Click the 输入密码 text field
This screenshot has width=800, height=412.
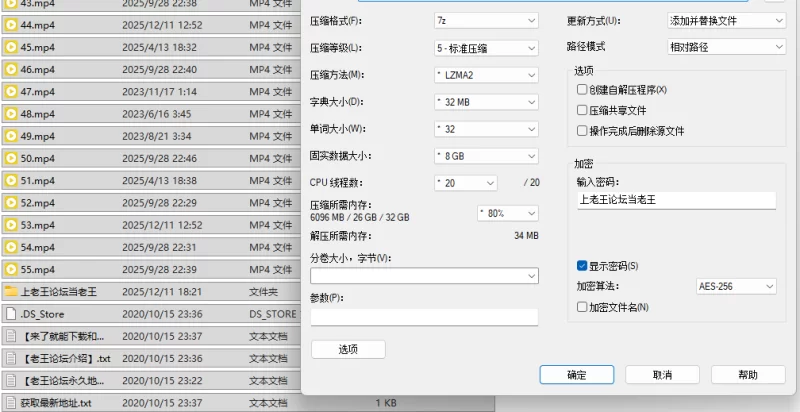tap(676, 200)
